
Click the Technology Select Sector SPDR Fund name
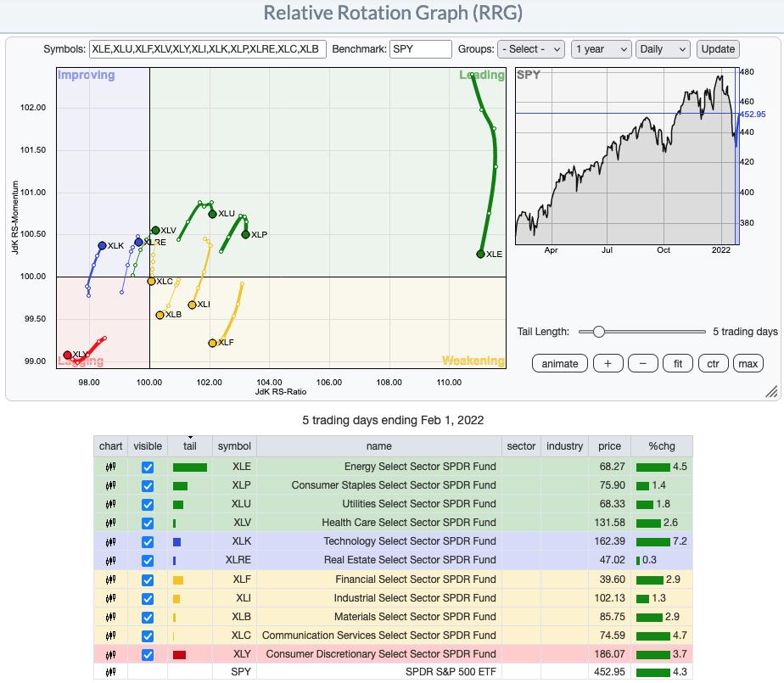coord(410,541)
